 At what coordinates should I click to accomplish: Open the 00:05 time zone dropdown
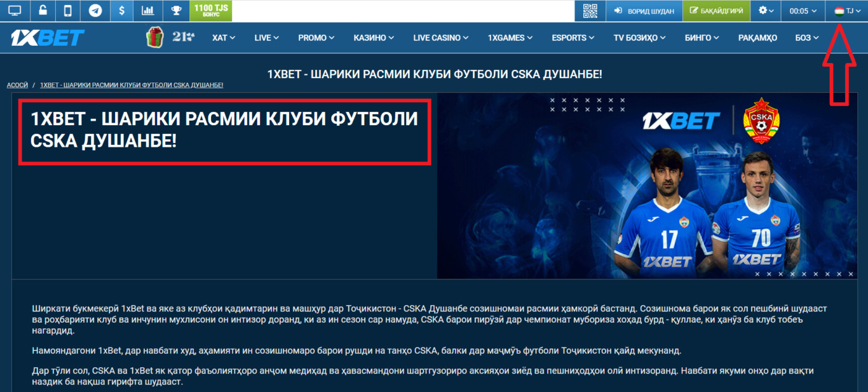click(x=801, y=10)
